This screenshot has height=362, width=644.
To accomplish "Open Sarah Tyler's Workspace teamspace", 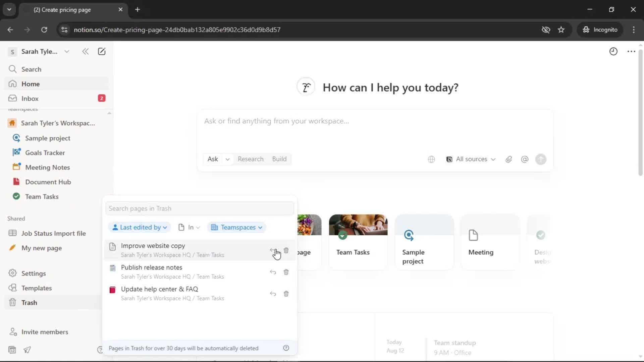I will 56,123.
